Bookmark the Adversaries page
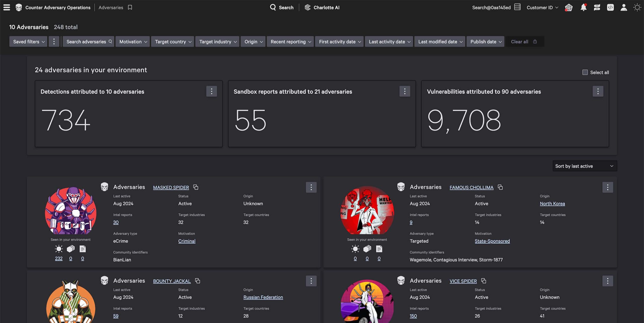The image size is (644, 323). pyautogui.click(x=130, y=7)
